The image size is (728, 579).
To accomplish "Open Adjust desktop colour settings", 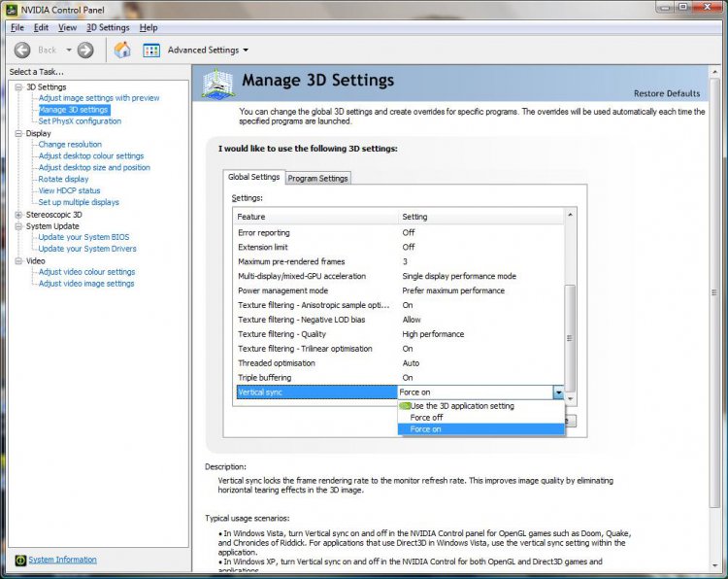I will pyautogui.click(x=91, y=156).
